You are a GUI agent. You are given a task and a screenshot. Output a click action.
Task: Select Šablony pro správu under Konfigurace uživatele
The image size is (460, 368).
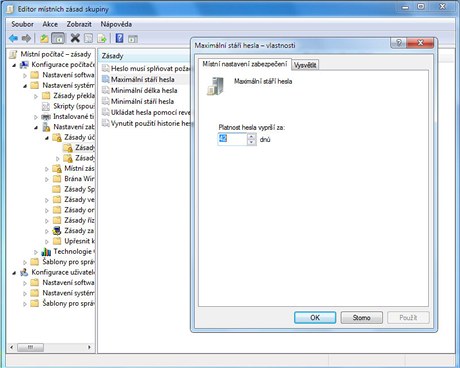68,303
